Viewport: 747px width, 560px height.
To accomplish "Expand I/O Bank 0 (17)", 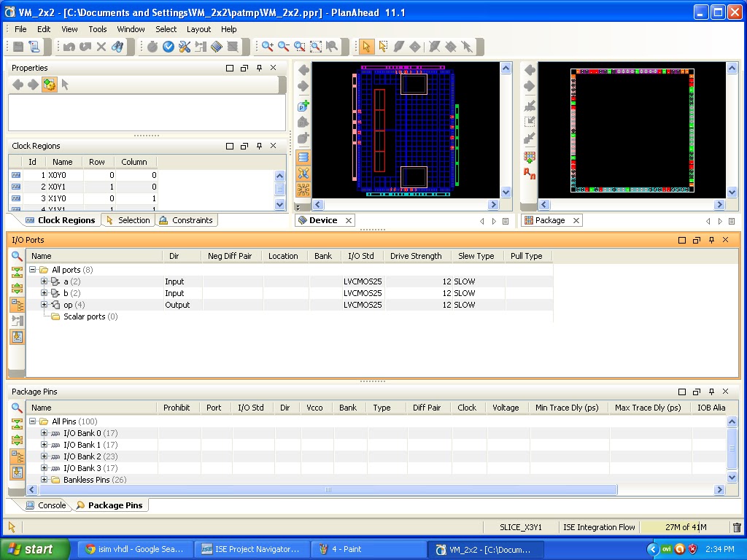I will click(44, 433).
